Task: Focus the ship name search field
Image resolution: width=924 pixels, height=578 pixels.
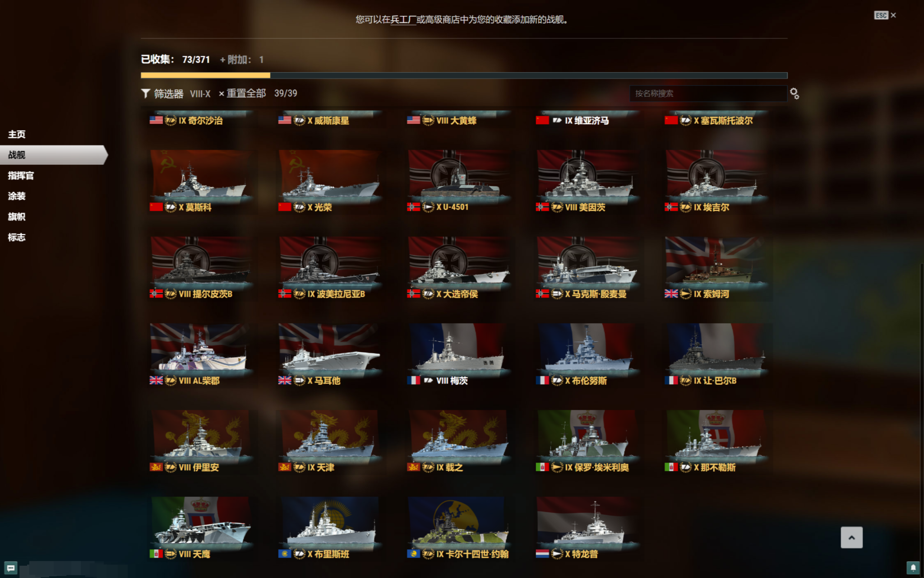Action: click(708, 93)
